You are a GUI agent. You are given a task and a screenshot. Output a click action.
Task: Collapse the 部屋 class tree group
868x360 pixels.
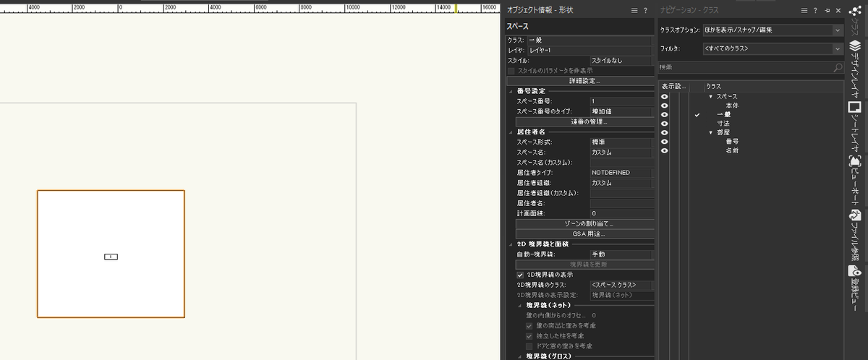[711, 132]
